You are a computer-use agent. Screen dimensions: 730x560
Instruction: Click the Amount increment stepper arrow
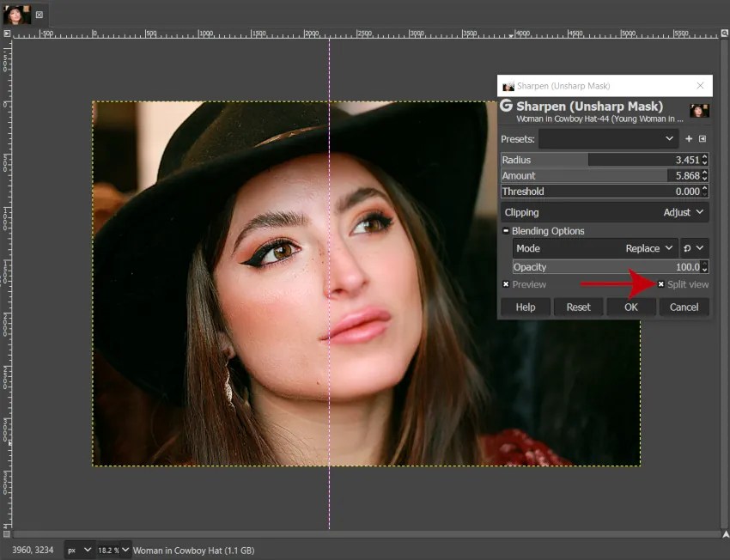[706, 172]
